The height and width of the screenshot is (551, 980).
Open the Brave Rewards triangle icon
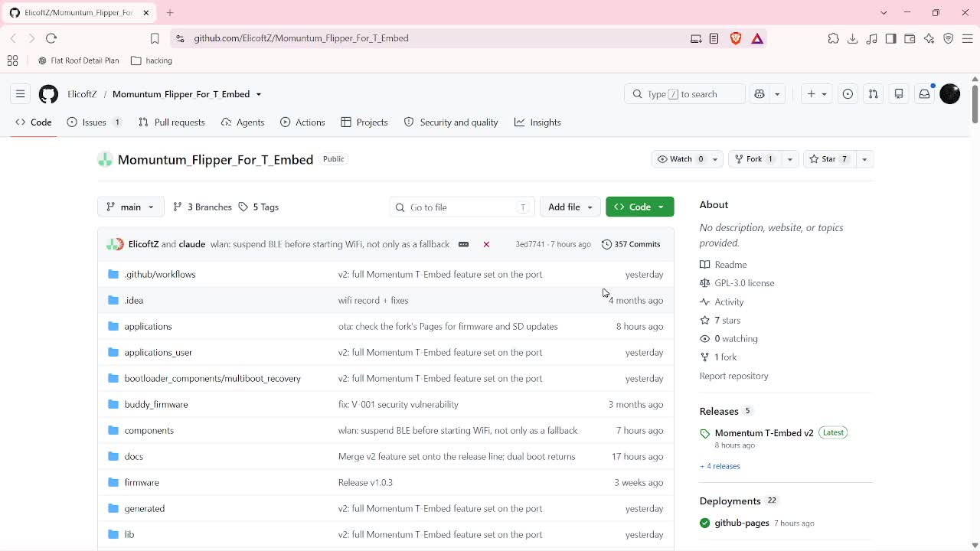[x=757, y=38]
